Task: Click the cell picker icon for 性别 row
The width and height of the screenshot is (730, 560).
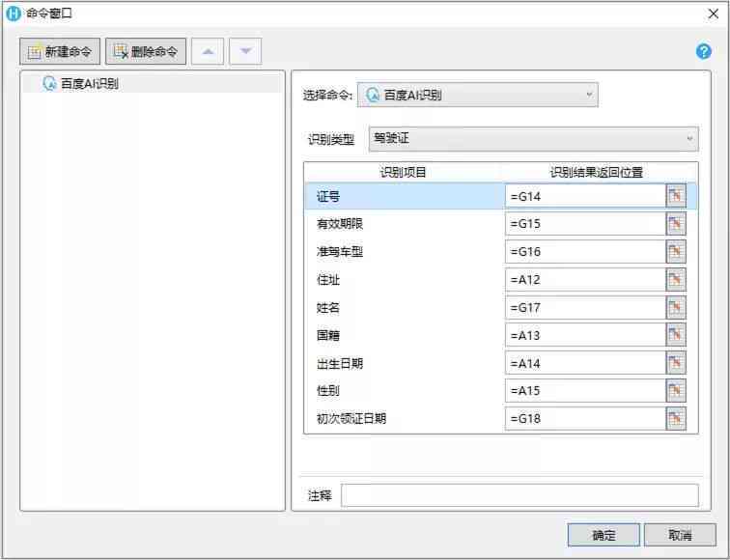Action: click(x=676, y=391)
